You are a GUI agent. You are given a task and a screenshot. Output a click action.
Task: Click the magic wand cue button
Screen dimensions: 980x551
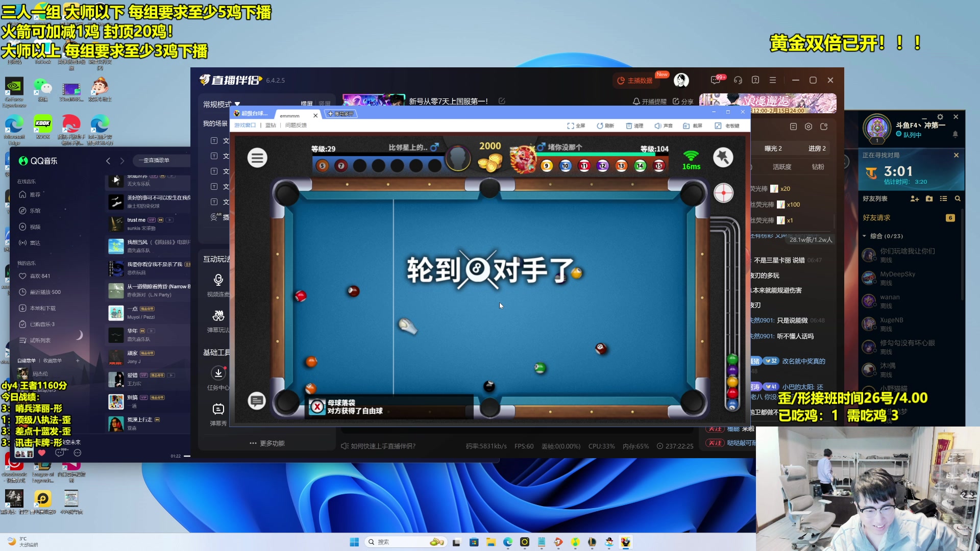click(723, 157)
